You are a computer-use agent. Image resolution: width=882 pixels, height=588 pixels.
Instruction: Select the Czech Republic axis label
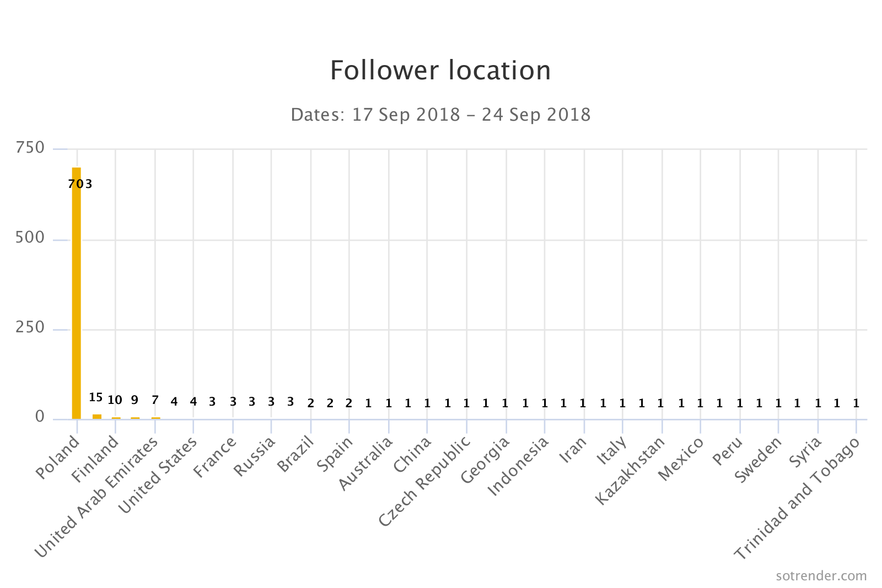tap(425, 481)
